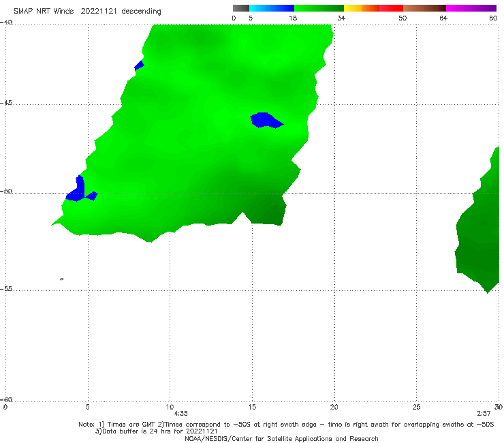Click the yellow-orange segment of the color bar
The image size is (504, 443).
[362, 8]
